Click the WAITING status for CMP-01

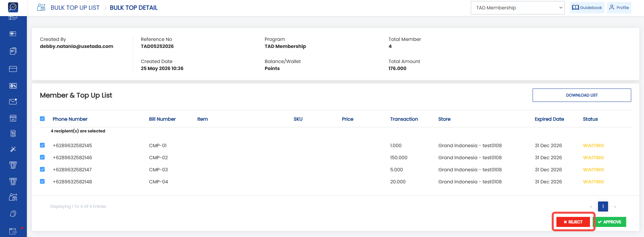[593, 145]
